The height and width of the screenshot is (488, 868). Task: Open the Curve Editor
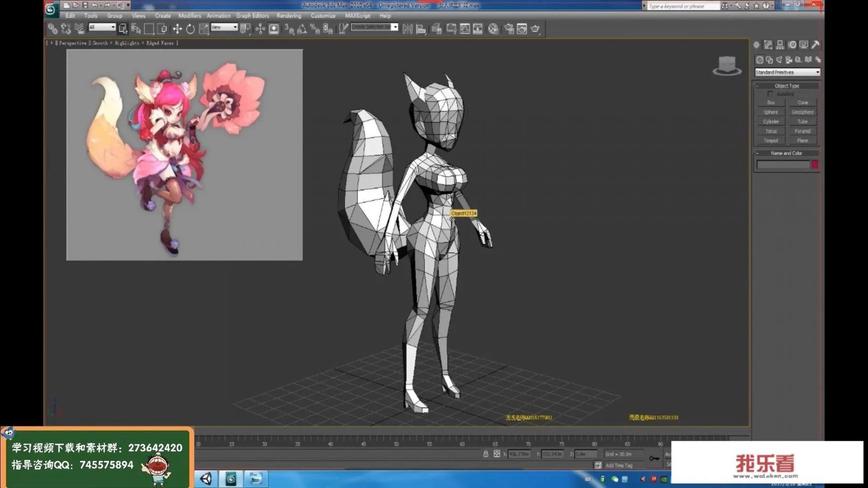tap(465, 29)
